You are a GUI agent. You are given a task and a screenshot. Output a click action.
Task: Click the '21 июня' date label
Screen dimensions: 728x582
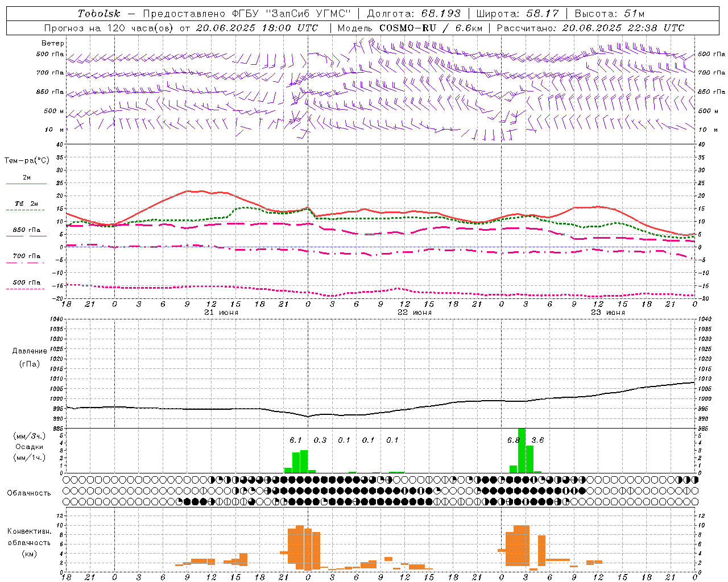pos(221,313)
